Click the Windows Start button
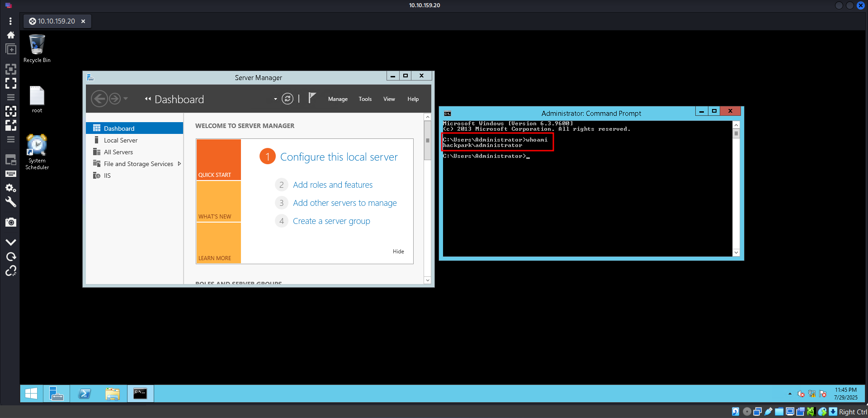Screen dimensions: 868x418 (31, 394)
